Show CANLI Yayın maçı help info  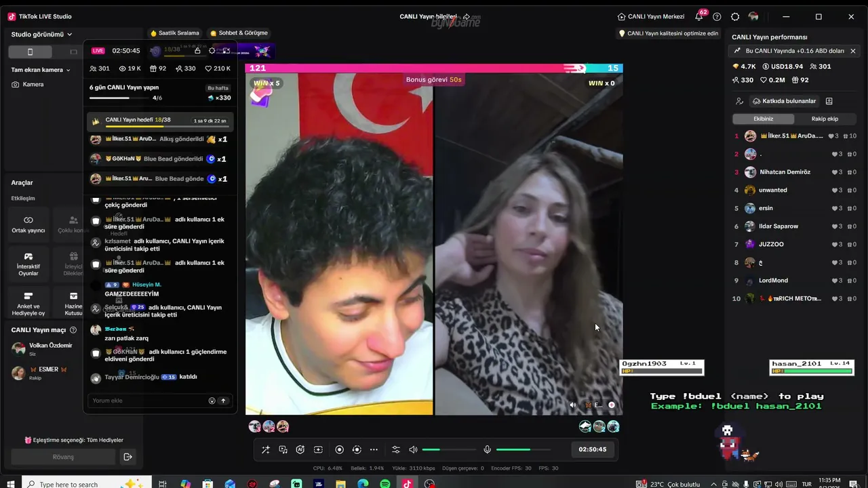(x=73, y=330)
